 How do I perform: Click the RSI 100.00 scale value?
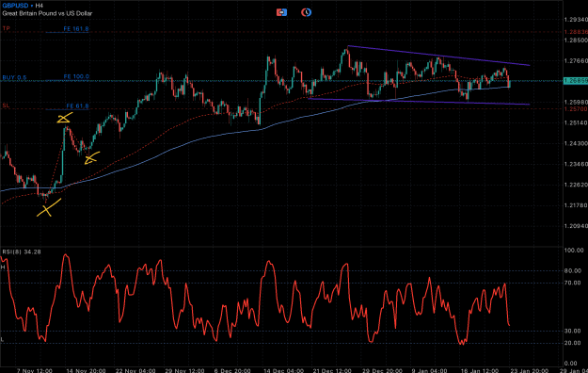click(x=574, y=251)
